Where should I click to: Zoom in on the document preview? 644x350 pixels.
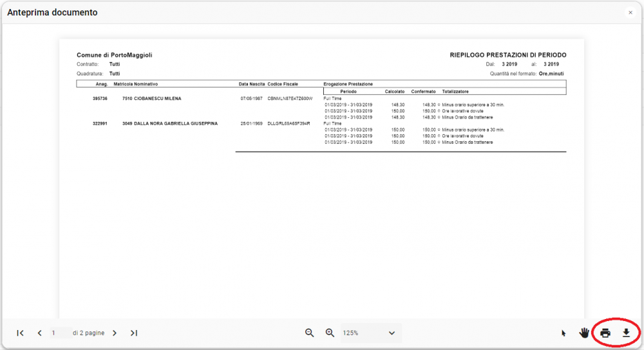pos(330,333)
